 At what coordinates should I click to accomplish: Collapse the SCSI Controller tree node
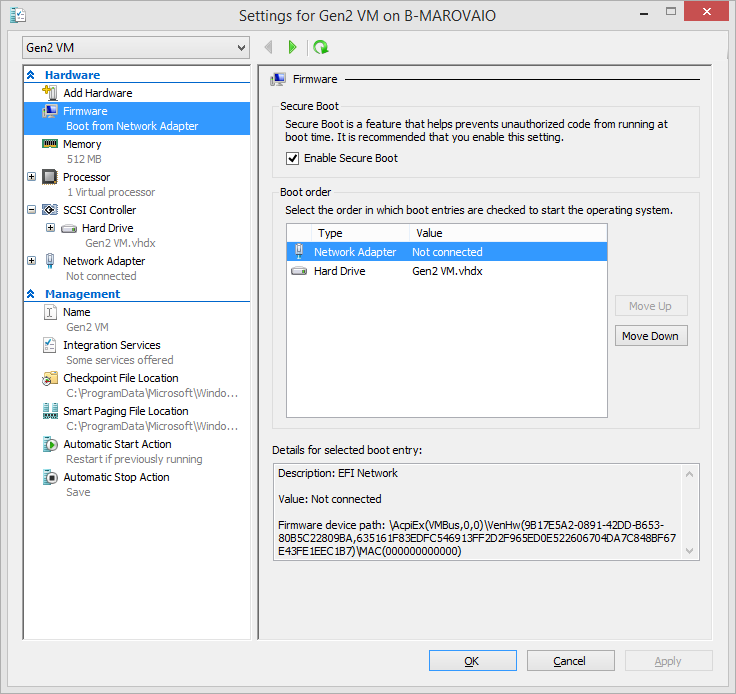click(x=32, y=210)
